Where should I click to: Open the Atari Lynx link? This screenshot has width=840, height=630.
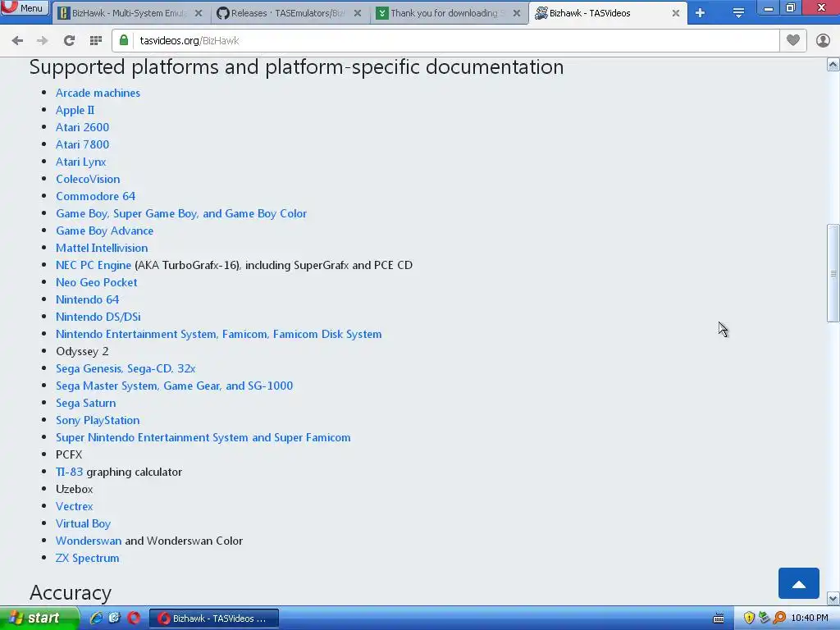point(81,162)
